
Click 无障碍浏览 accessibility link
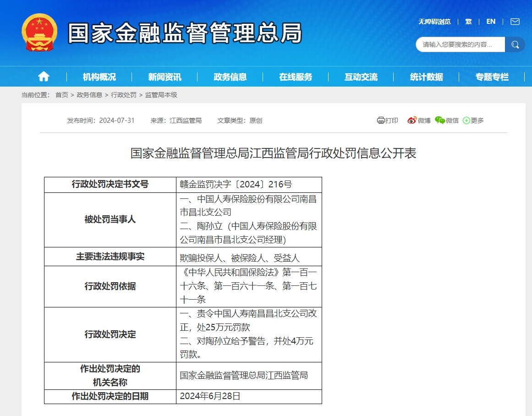pyautogui.click(x=434, y=22)
